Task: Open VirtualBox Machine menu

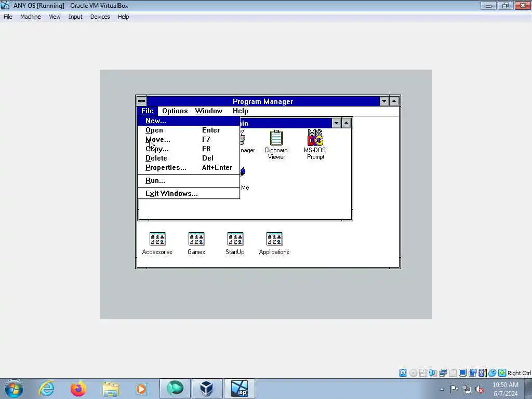Action: pyautogui.click(x=31, y=17)
